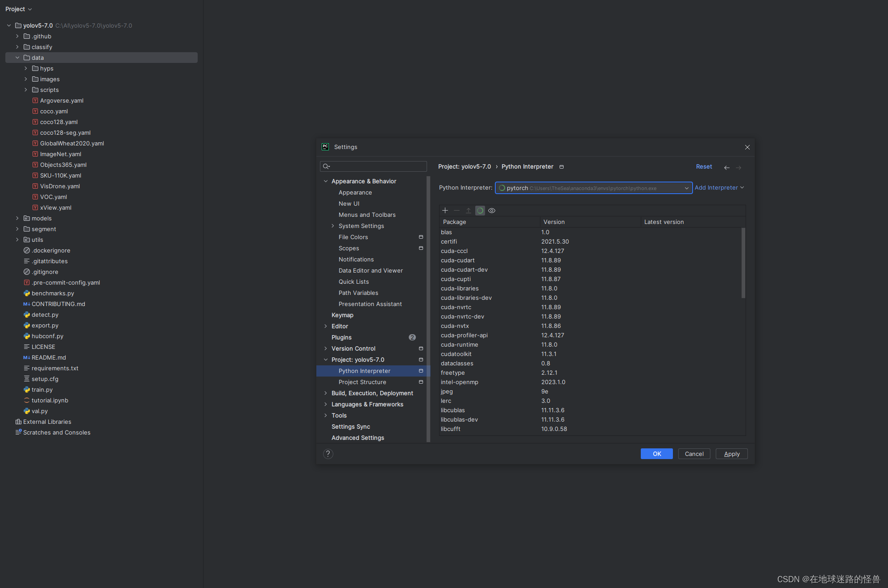Screen dimensions: 888x588
Task: Select train.py in project tree
Action: [42, 389]
